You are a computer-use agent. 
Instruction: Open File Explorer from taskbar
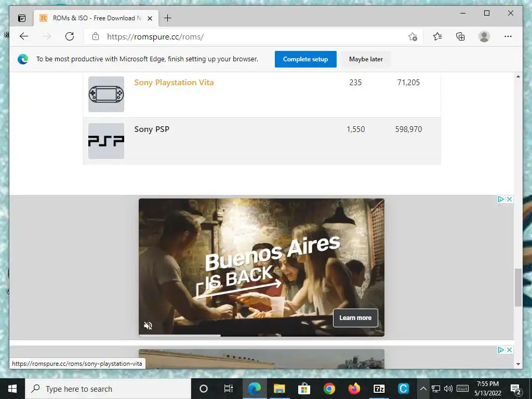[279, 389]
